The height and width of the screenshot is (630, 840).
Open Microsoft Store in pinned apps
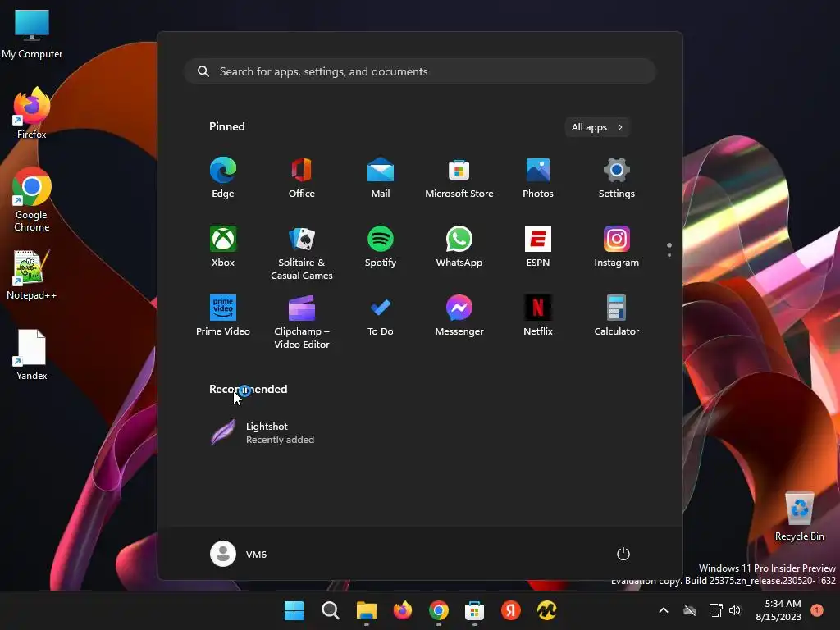pyautogui.click(x=459, y=178)
